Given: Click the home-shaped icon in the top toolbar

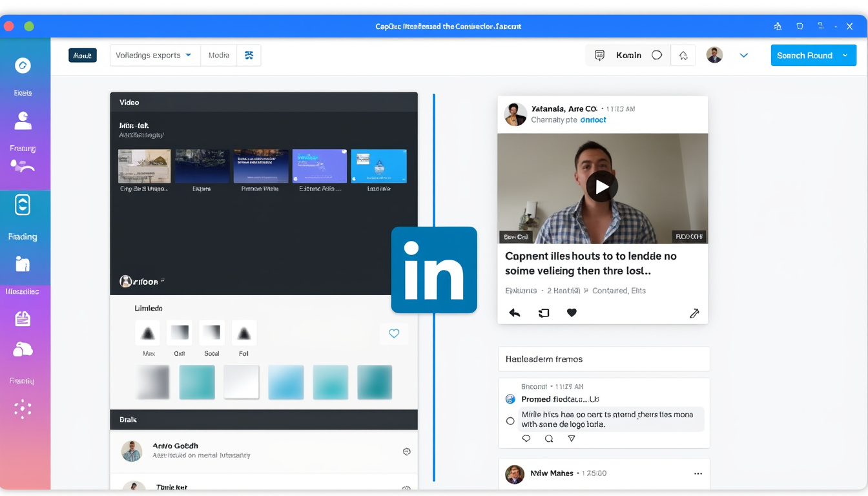Looking at the screenshot, I should click(683, 56).
